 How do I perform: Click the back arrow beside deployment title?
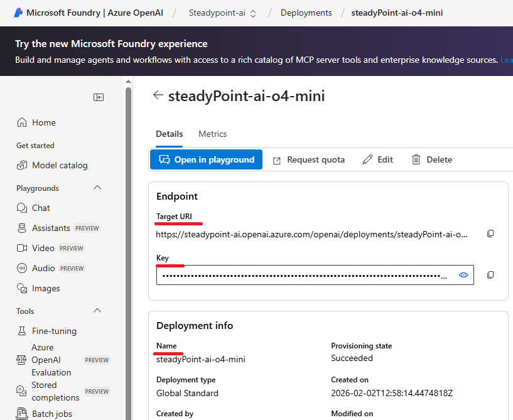coord(158,95)
